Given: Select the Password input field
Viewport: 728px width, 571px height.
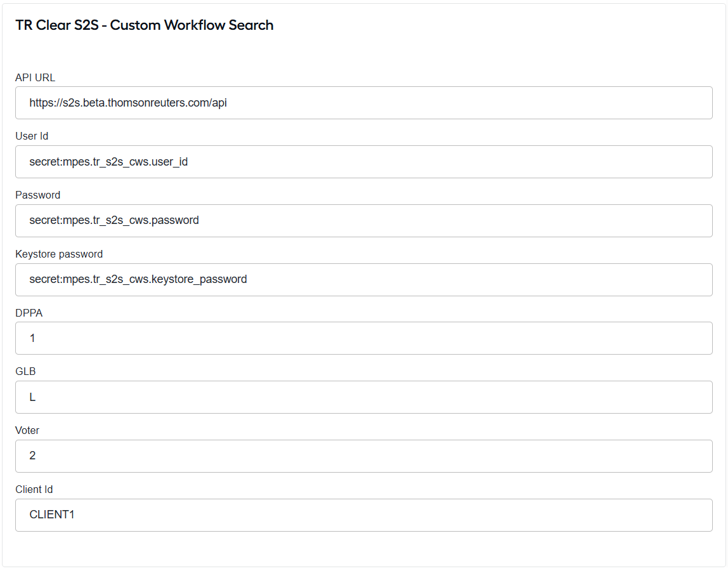Looking at the screenshot, I should [363, 221].
